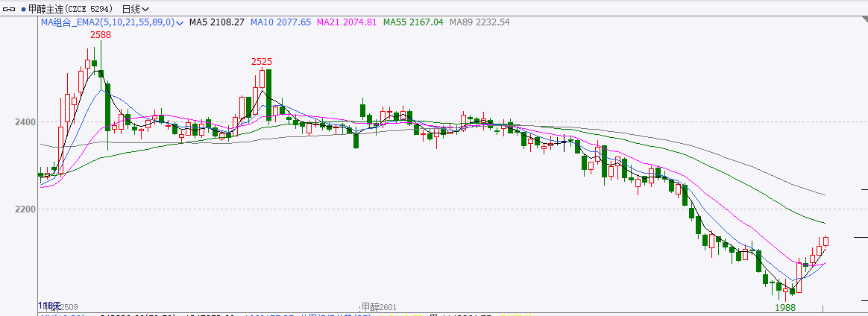This screenshot has height=316, width=868.
Task: Click the latest red candlestick on the right
Action: [825, 241]
